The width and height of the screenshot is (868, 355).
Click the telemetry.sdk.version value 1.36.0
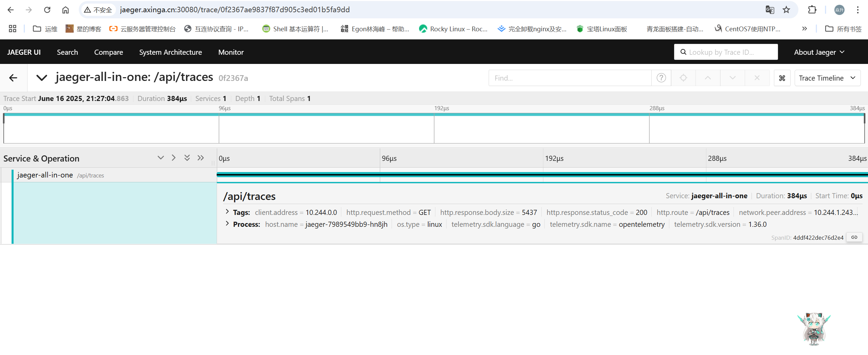[758, 224]
